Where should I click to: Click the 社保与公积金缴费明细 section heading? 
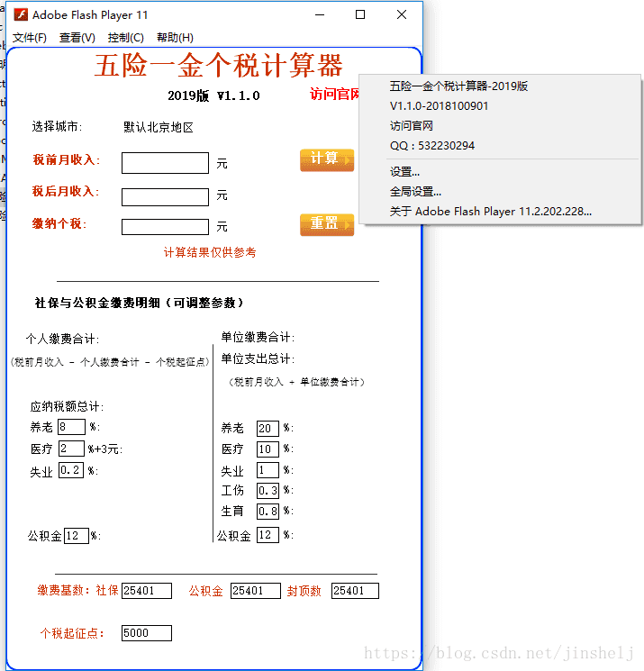click(x=139, y=303)
